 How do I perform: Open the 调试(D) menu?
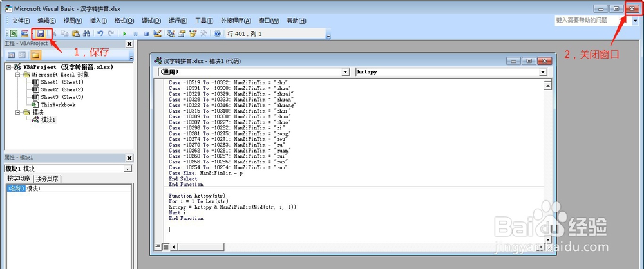[x=151, y=21]
